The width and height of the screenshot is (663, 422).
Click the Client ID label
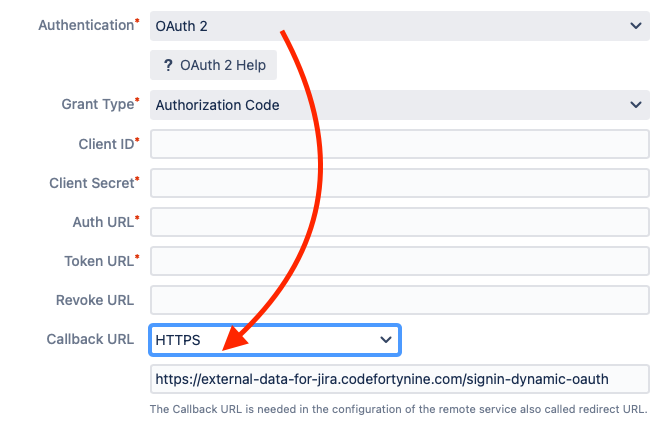coord(105,144)
